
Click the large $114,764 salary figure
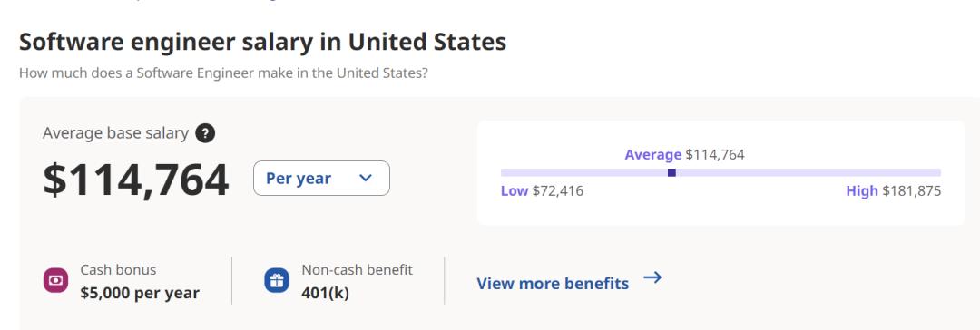click(x=135, y=180)
